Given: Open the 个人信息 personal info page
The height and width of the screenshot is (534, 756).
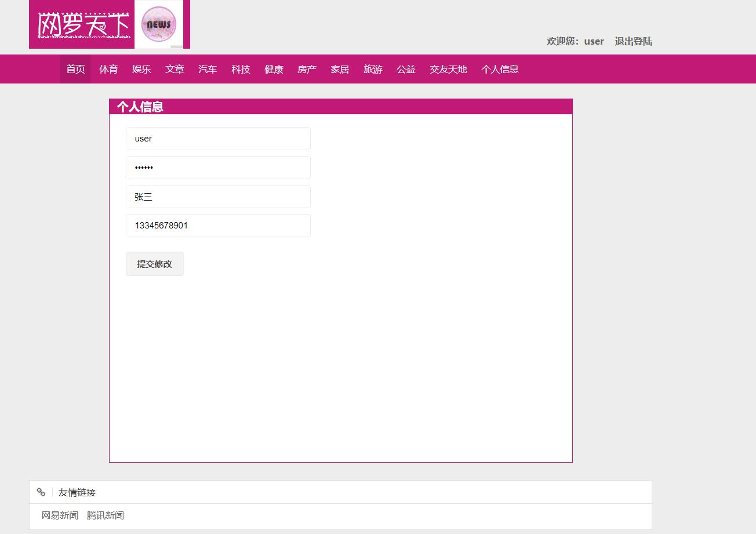Looking at the screenshot, I should point(500,68).
